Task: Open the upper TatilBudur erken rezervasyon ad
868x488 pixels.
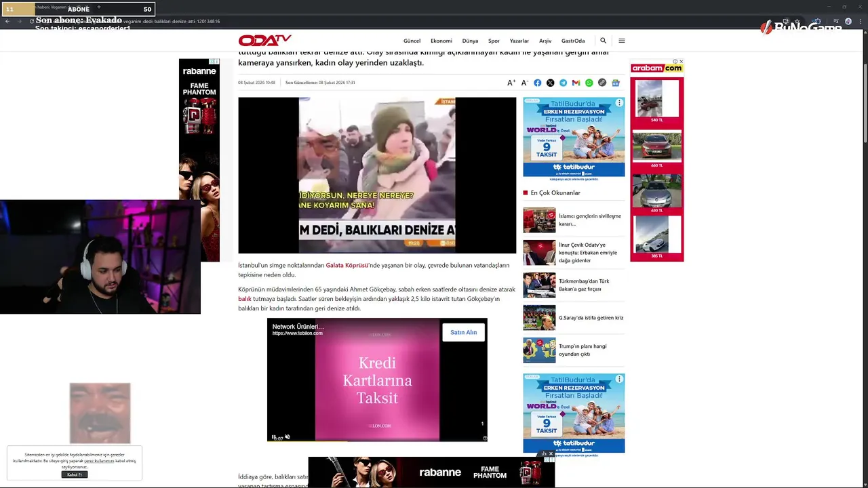Action: point(574,138)
